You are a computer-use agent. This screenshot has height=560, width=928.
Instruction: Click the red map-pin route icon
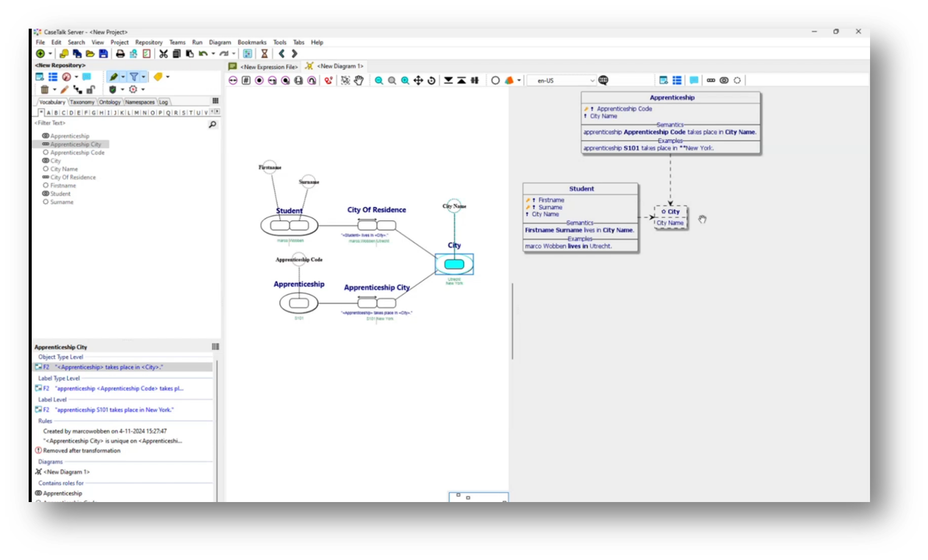328,81
